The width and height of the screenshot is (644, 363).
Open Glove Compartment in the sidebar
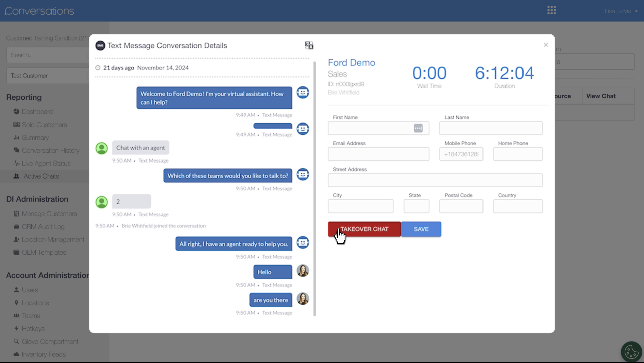tap(50, 342)
